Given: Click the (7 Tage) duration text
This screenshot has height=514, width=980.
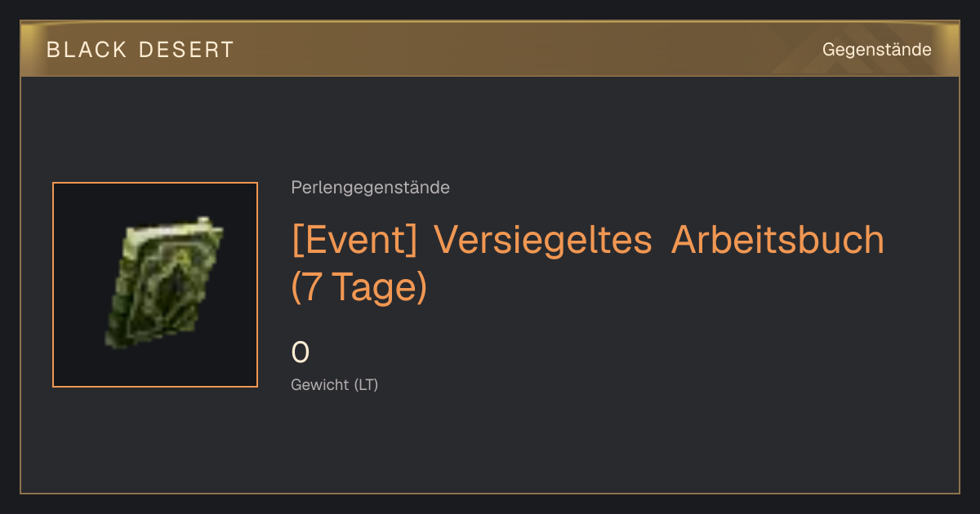Looking at the screenshot, I should pos(359,288).
